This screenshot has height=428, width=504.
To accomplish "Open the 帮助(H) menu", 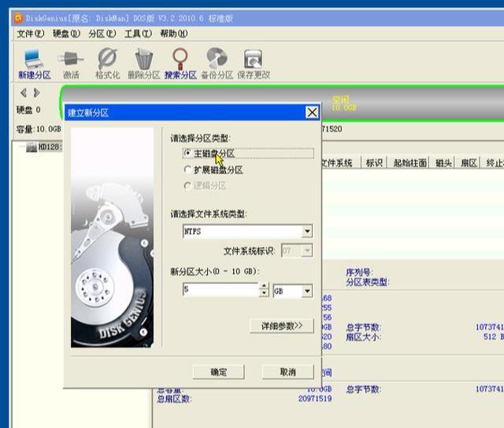I will [x=174, y=33].
